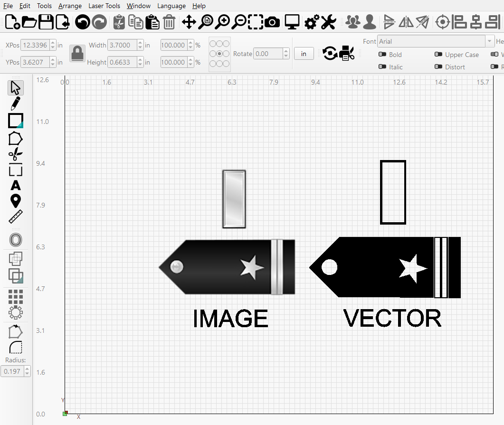The width and height of the screenshot is (504, 425).
Task: Select the Position Laser marker tool
Action: point(15,201)
